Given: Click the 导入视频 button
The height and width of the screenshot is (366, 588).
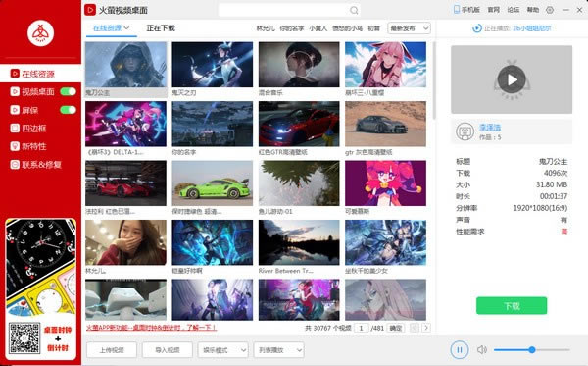Looking at the screenshot, I should point(168,350).
